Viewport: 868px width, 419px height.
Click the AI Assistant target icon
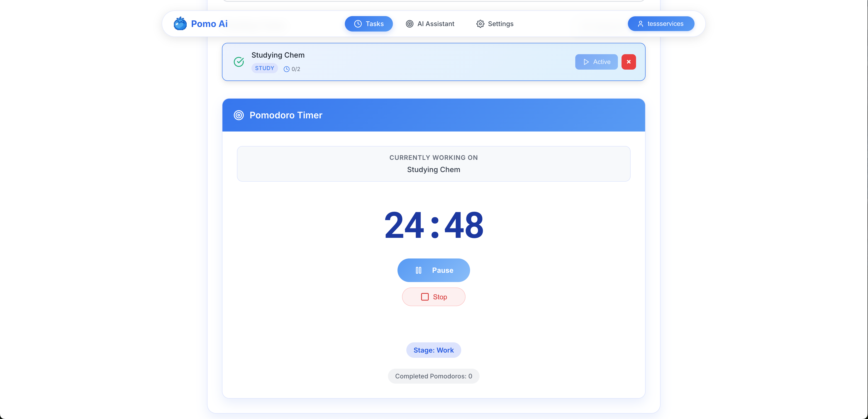click(410, 24)
